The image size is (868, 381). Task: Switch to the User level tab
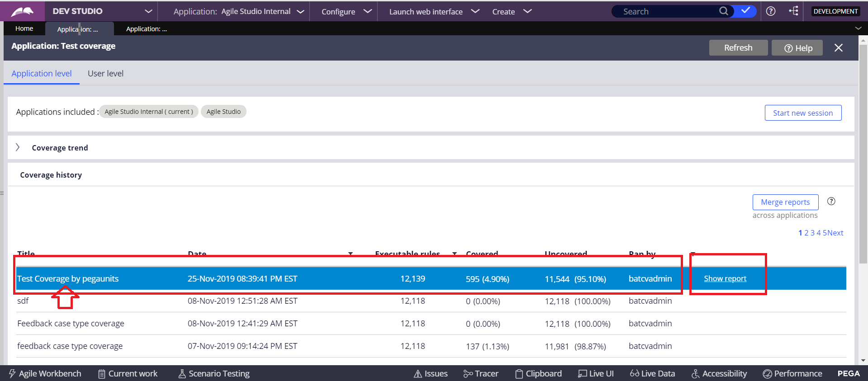[105, 73]
